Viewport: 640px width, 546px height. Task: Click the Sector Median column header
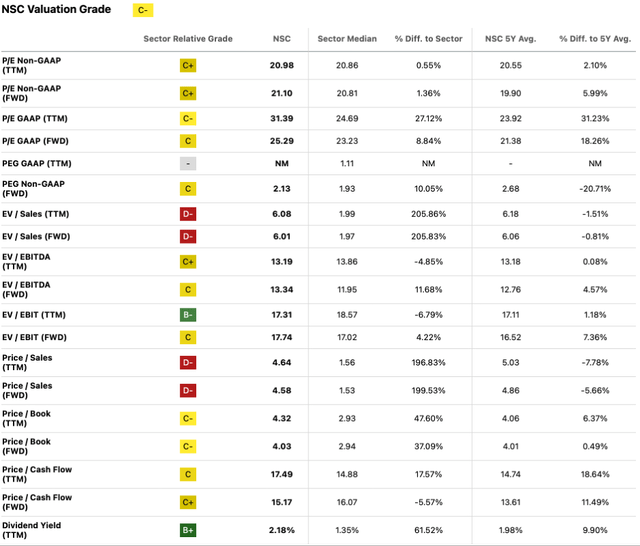tap(347, 39)
